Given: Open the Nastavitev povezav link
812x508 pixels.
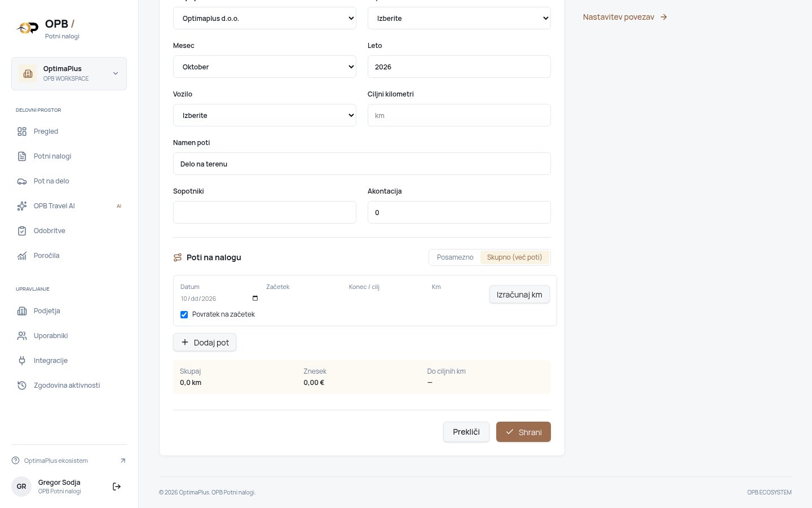Looking at the screenshot, I should tap(625, 17).
